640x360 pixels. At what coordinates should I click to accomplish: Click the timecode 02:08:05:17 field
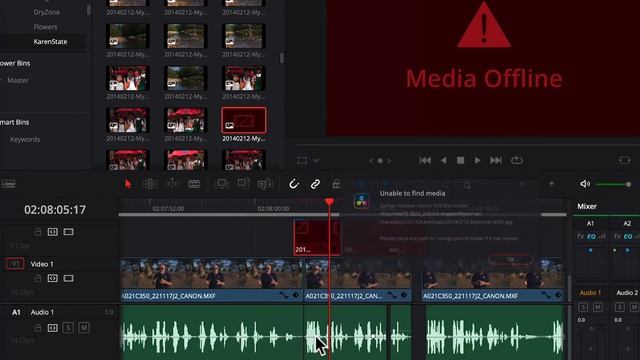(55, 210)
